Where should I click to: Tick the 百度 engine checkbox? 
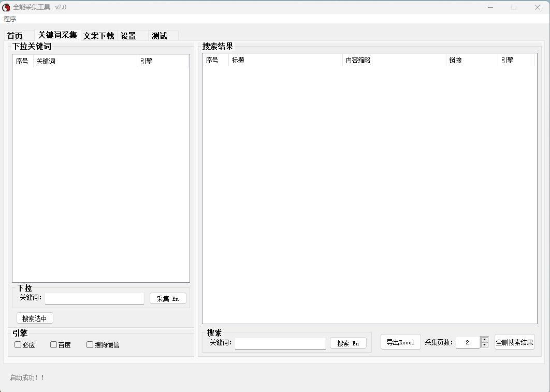[x=54, y=345]
